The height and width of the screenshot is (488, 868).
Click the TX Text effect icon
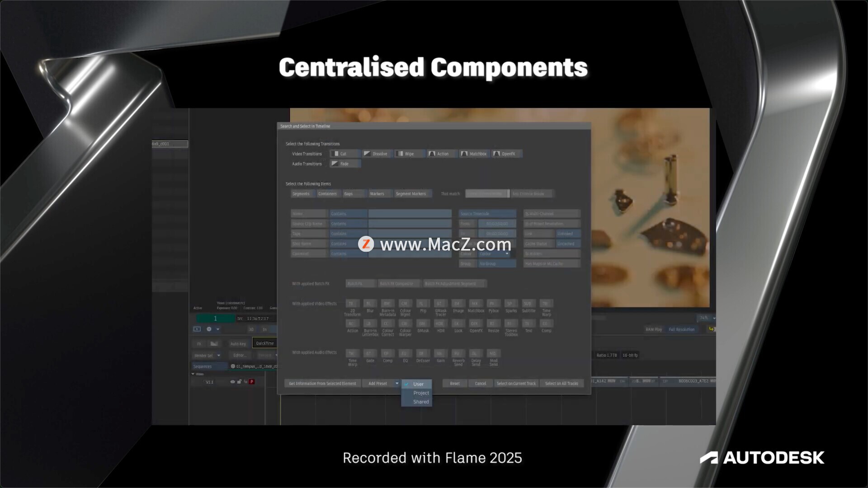point(528,324)
